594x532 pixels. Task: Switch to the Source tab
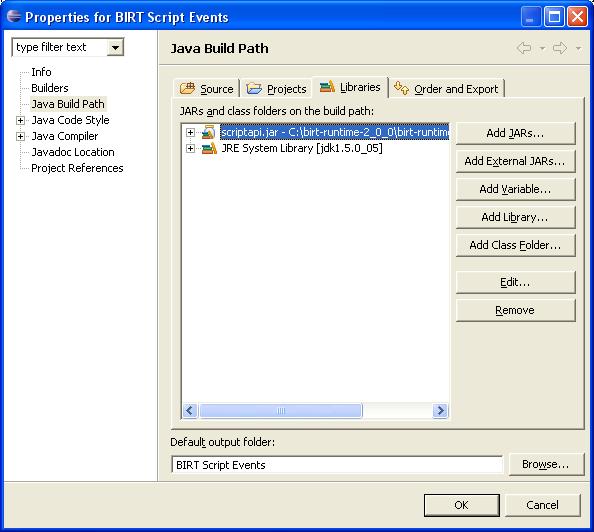tap(206, 89)
